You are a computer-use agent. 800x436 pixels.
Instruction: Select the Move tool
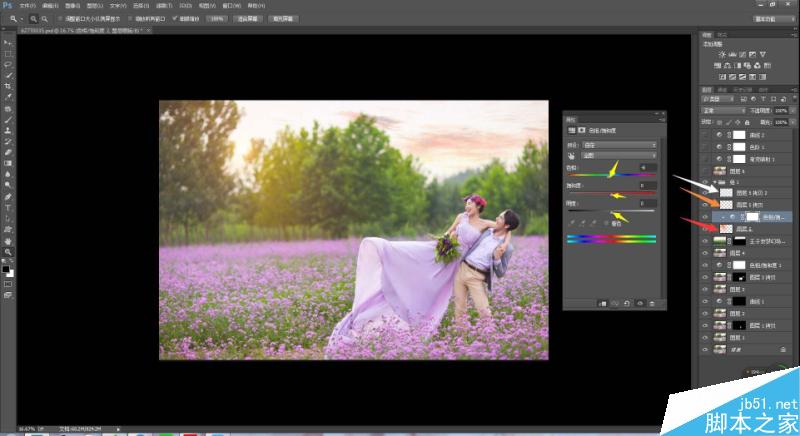[8, 43]
